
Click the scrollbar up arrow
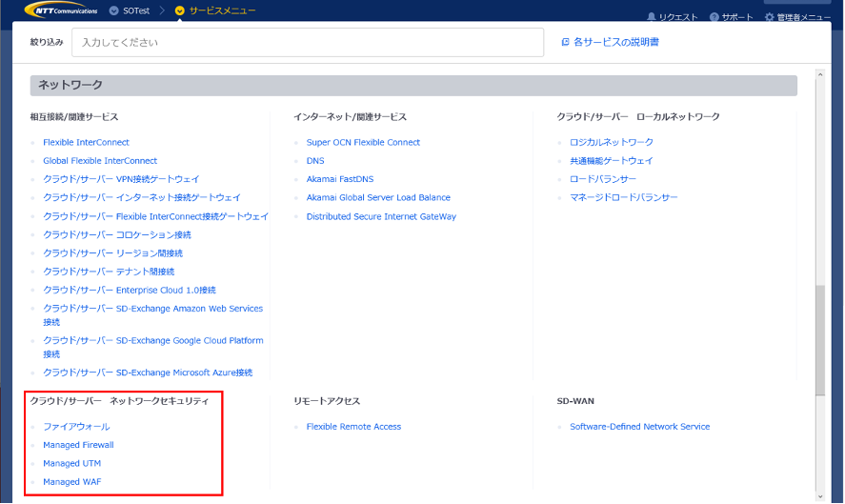pyautogui.click(x=820, y=74)
